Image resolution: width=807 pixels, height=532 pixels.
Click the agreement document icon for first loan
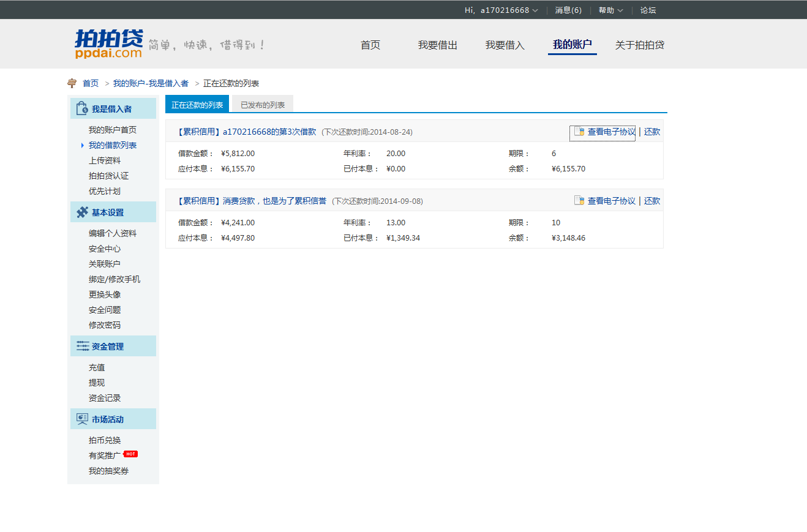point(579,132)
